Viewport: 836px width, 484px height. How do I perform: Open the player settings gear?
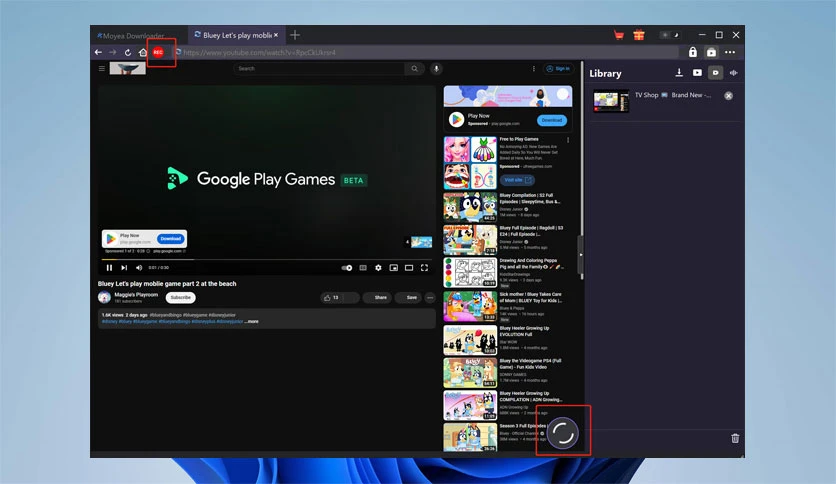click(378, 268)
